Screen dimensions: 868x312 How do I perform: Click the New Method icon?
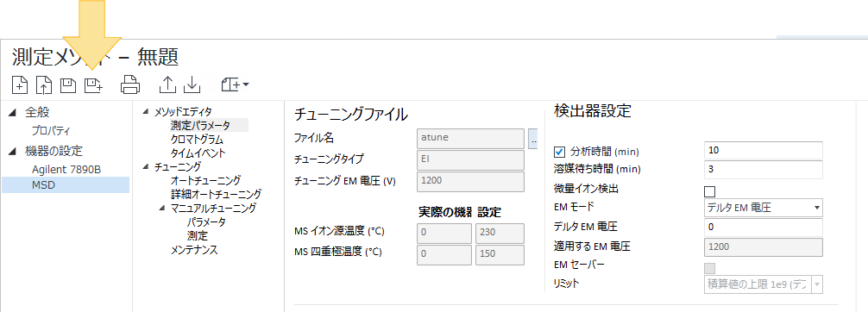click(x=19, y=85)
